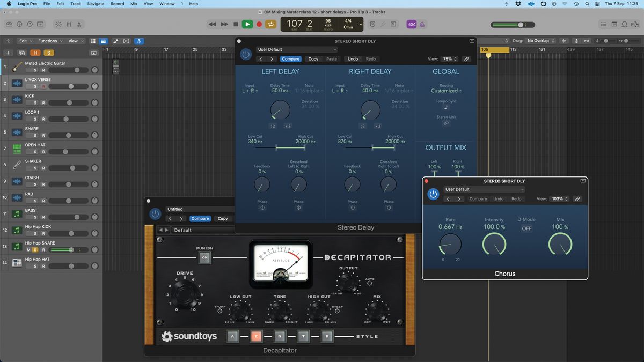Open the Functions menu in the tracks area
644x362 pixels.
pos(49,41)
